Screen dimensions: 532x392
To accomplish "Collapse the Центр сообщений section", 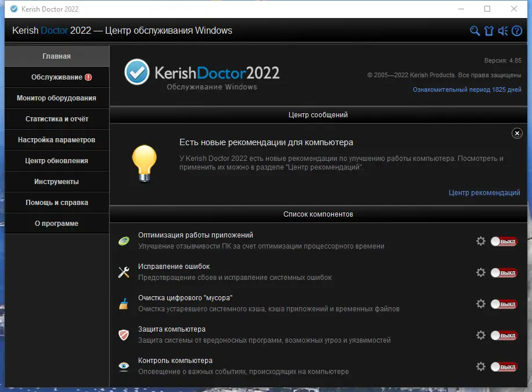I will [318, 114].
